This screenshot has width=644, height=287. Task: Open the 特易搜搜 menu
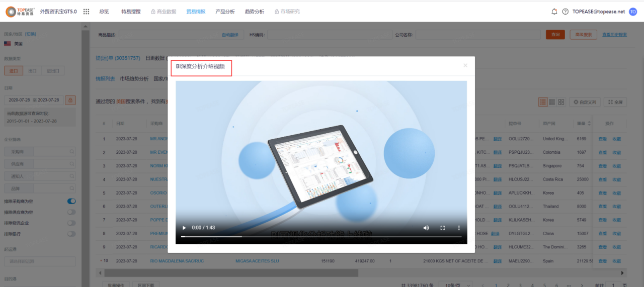click(x=131, y=12)
